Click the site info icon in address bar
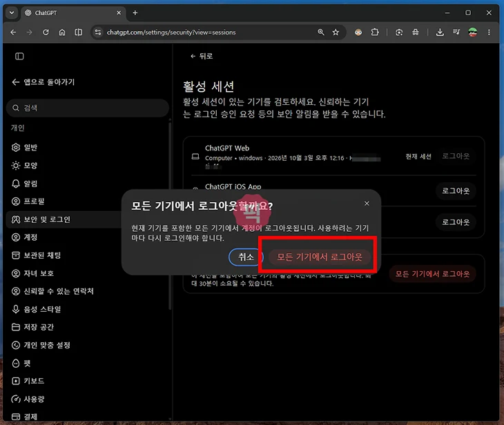504x425 pixels. [98, 32]
